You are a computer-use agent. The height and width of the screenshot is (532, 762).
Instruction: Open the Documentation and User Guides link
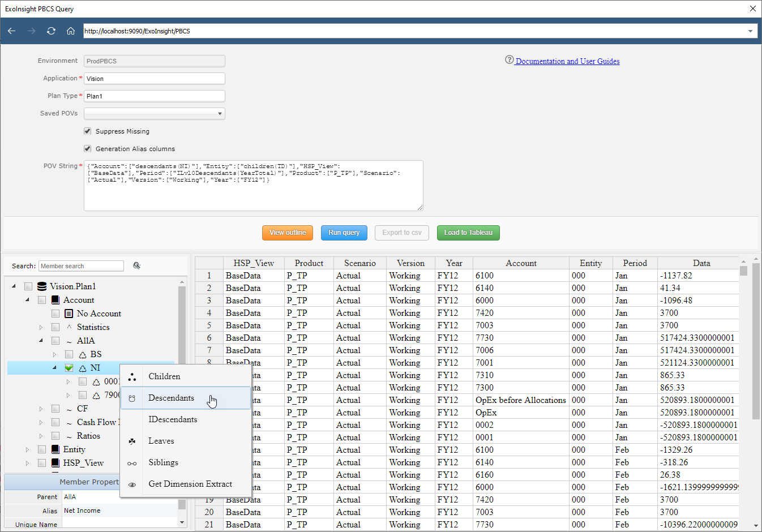pos(566,61)
